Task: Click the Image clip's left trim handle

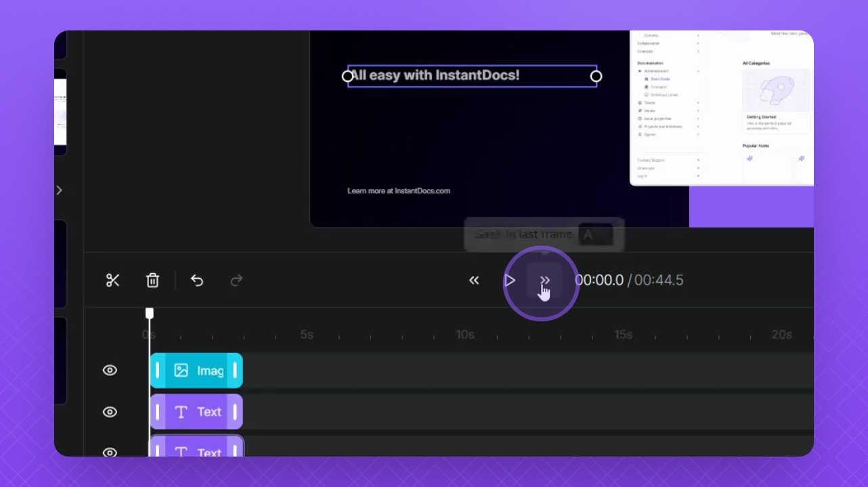Action: (x=158, y=371)
